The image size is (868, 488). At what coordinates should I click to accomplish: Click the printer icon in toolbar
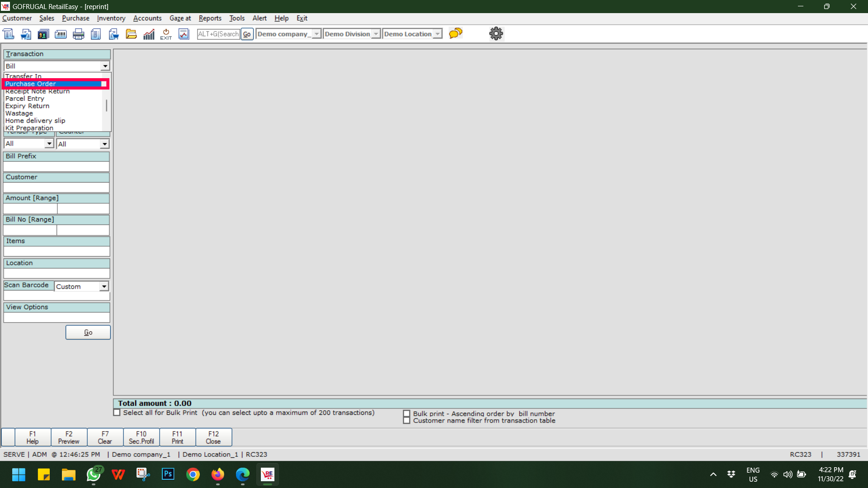(x=78, y=34)
